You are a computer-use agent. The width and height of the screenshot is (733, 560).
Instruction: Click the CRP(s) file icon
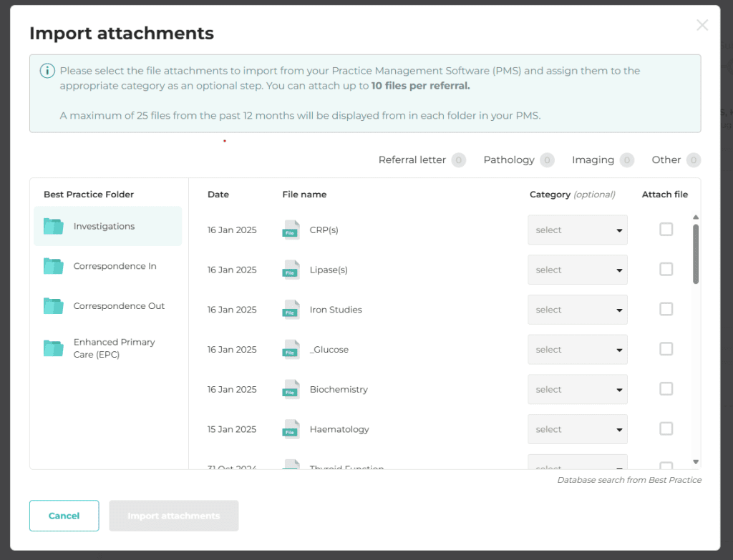pos(291,230)
